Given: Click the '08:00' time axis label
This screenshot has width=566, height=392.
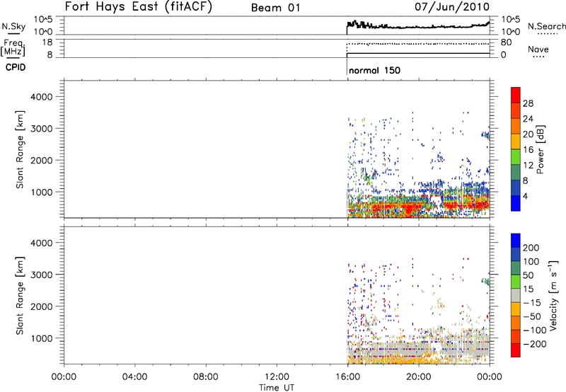Looking at the screenshot, I should (x=206, y=377).
